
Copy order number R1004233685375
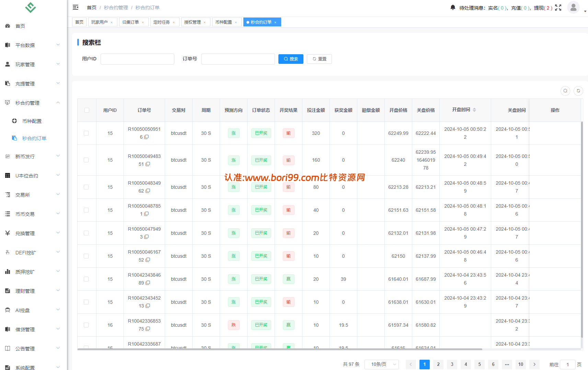[x=148, y=329]
